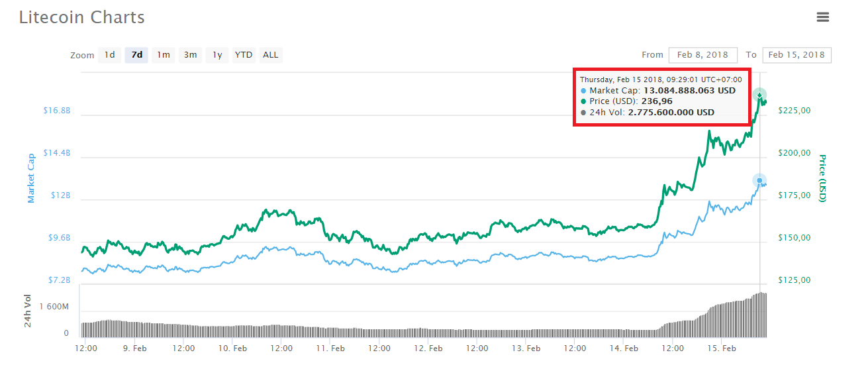Click the $150,00 price tick
The height and width of the screenshot is (371, 868).
[x=794, y=238]
